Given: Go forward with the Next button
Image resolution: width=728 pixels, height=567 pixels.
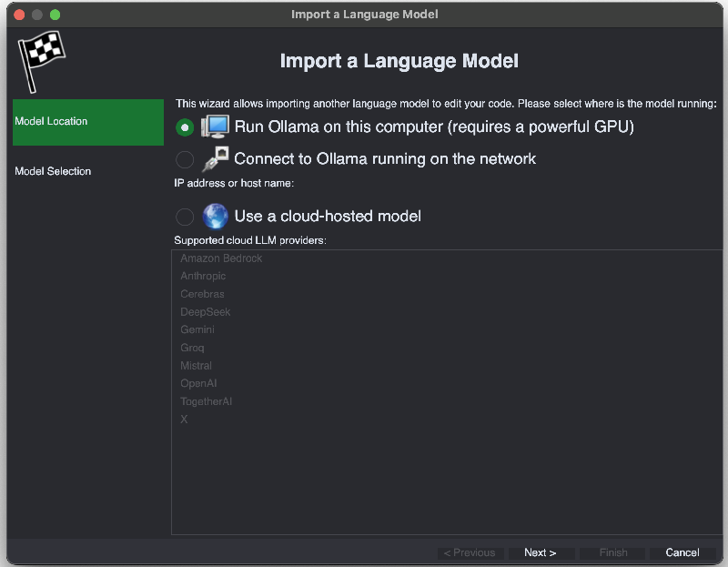Looking at the screenshot, I should (x=541, y=552).
